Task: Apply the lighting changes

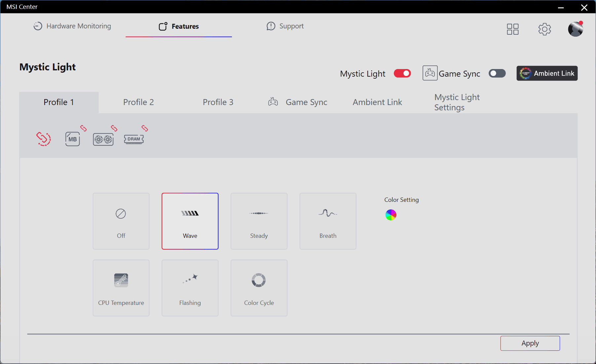Action: pyautogui.click(x=530, y=343)
